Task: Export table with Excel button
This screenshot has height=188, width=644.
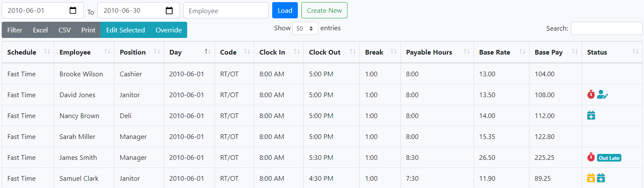Action: coord(41,30)
